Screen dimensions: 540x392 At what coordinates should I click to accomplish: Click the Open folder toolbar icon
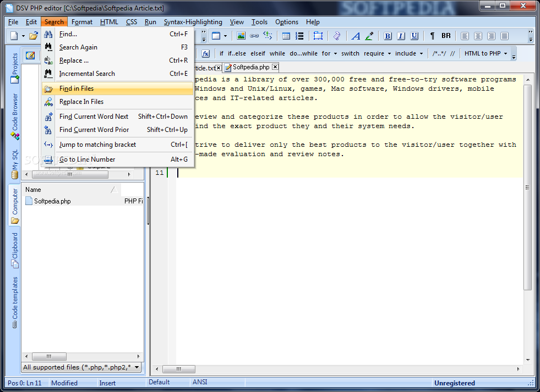coord(34,36)
